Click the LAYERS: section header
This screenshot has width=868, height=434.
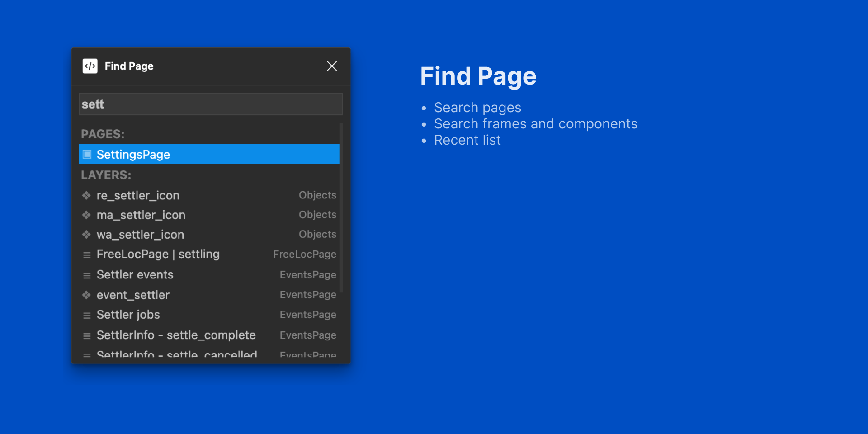tap(106, 175)
